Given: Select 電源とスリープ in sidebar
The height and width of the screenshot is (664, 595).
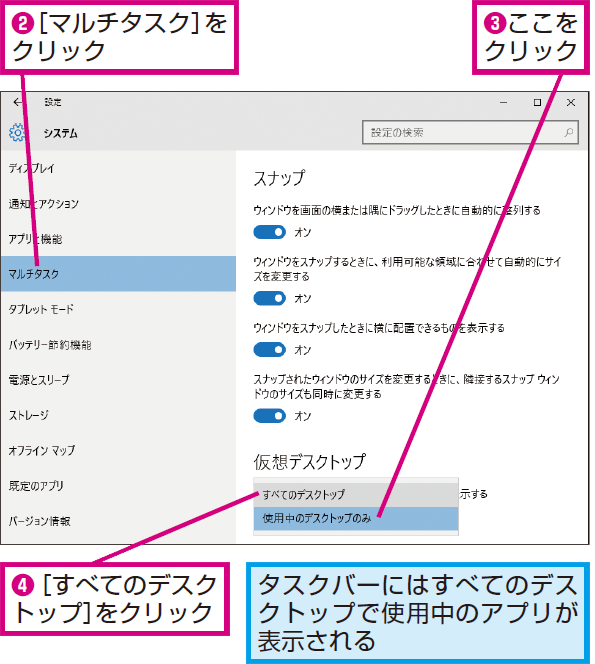Looking at the screenshot, I should 118,380.
